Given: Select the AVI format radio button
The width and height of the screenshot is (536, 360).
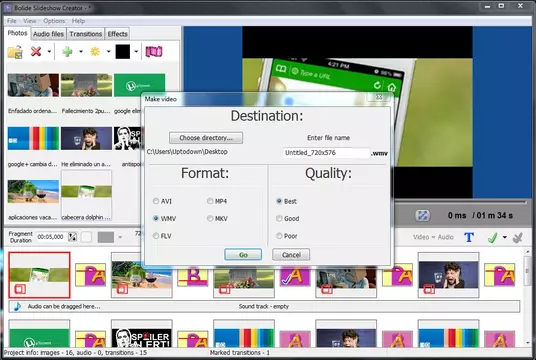Looking at the screenshot, I should (156, 201).
